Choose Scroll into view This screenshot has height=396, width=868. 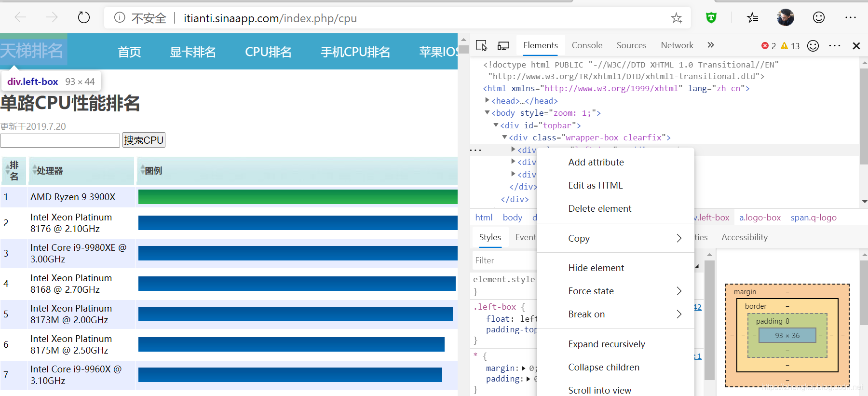click(615, 390)
